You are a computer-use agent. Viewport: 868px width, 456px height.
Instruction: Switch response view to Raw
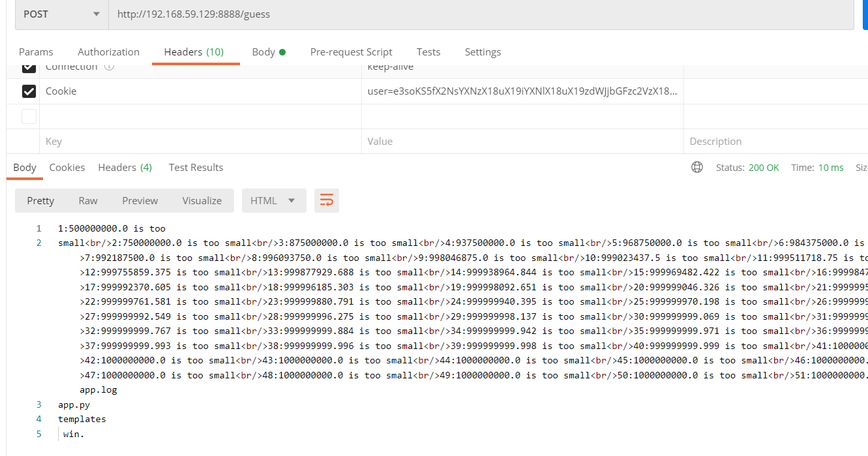[88, 200]
